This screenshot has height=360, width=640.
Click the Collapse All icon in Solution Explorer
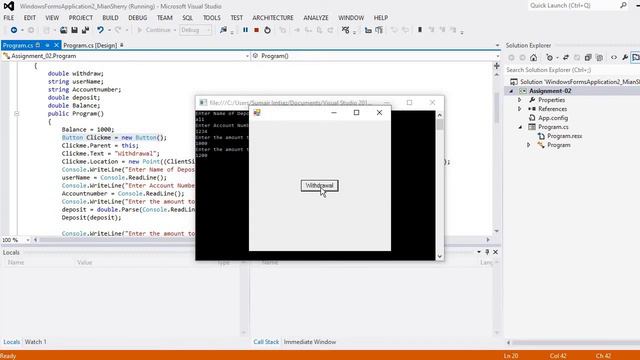[x=588, y=58]
